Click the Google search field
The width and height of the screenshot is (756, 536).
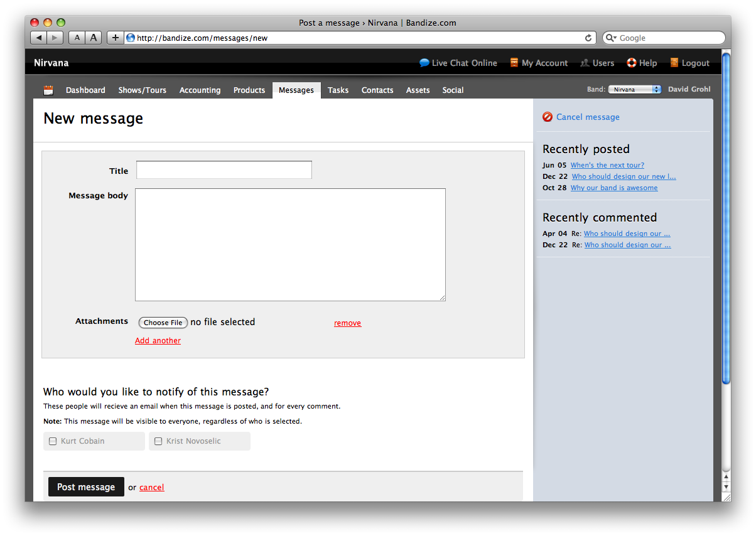point(664,38)
